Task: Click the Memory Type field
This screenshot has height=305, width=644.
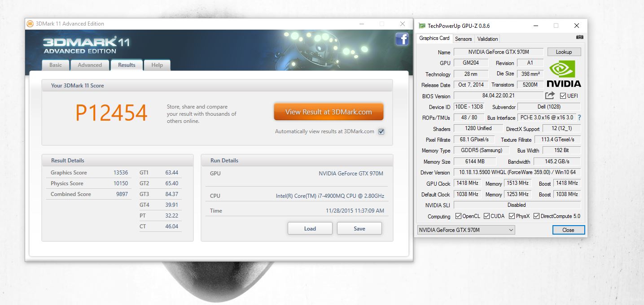Action: click(x=482, y=150)
